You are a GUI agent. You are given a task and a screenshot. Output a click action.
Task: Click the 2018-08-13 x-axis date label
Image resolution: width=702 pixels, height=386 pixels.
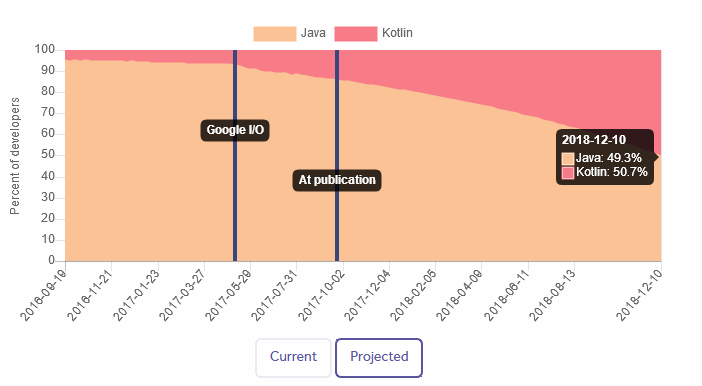[552, 296]
